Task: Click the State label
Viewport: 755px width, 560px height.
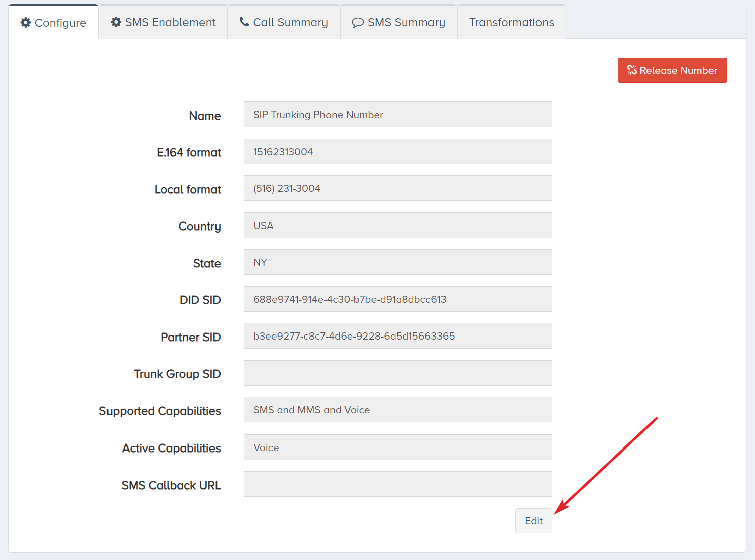Action: (x=207, y=263)
